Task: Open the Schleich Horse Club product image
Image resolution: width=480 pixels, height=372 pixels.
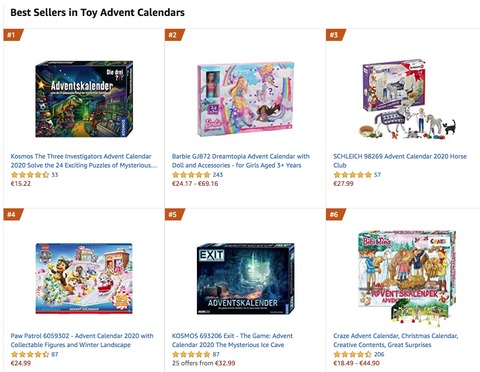Action: 407,99
